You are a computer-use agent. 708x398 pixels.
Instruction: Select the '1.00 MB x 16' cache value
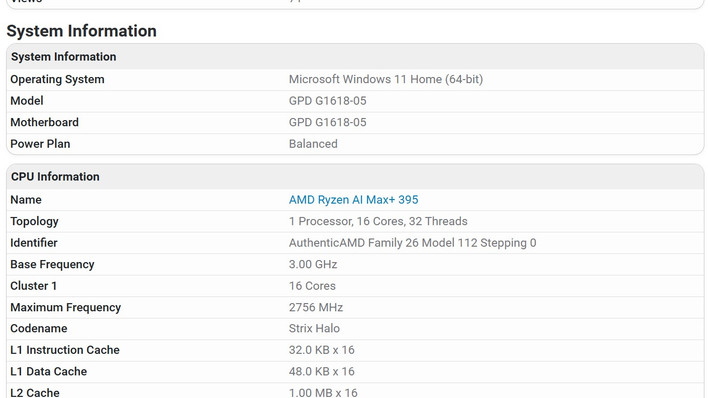click(323, 393)
